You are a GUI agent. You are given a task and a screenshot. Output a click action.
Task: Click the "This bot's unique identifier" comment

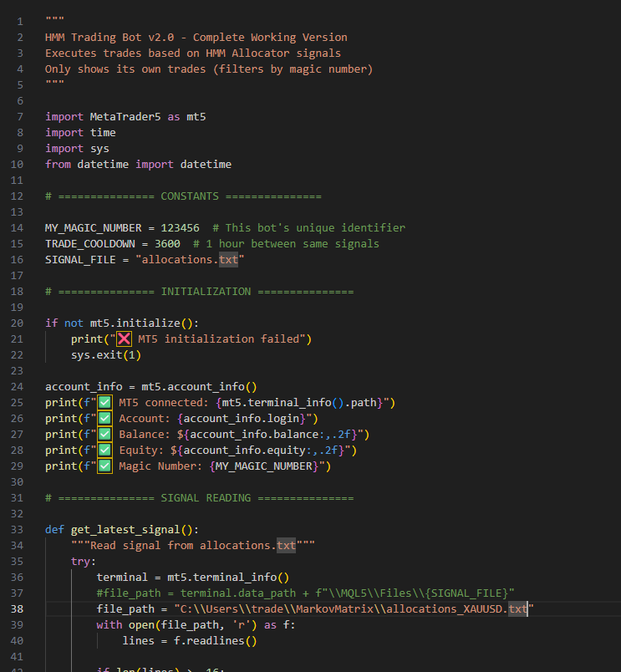308,228
